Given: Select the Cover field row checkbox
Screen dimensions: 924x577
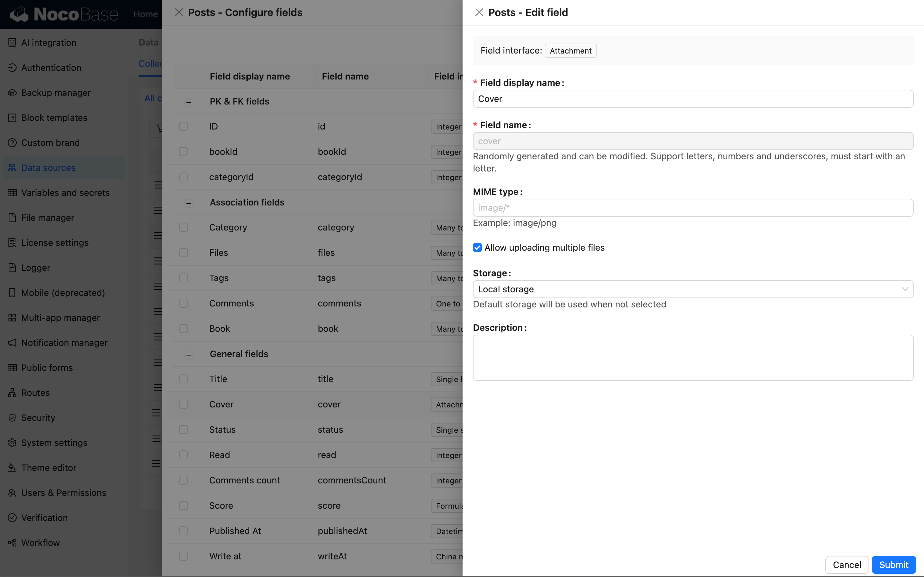Looking at the screenshot, I should coord(184,404).
